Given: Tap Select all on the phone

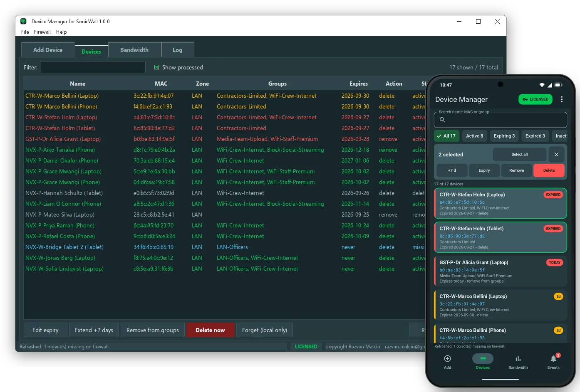Looking at the screenshot, I should pos(520,154).
